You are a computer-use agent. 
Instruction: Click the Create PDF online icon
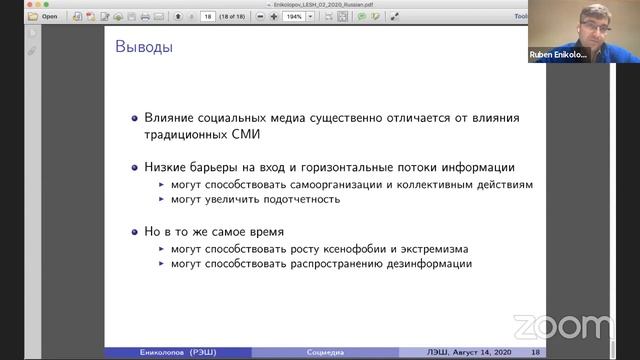click(77, 17)
